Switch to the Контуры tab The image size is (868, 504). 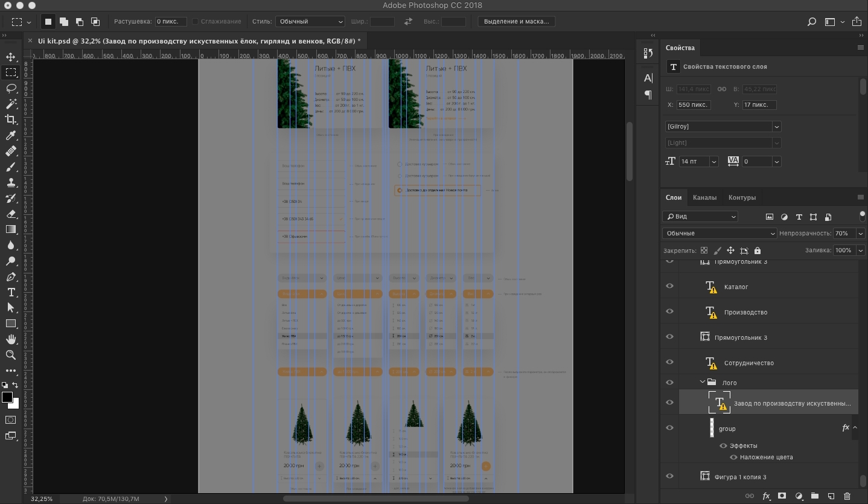pos(742,197)
